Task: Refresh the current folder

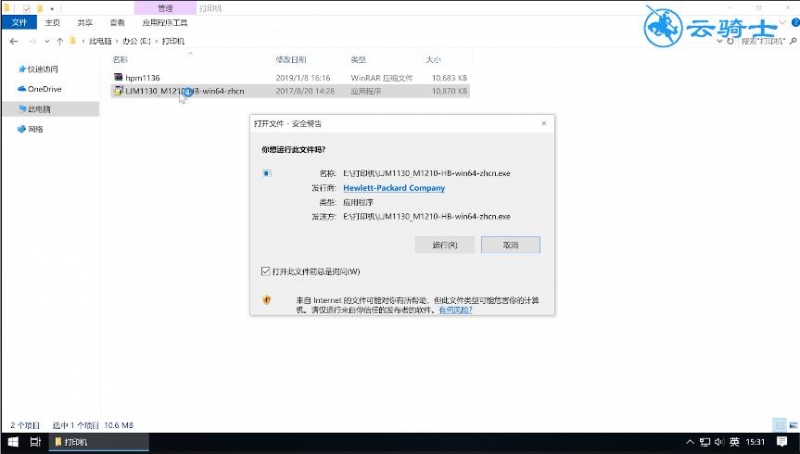Action: pyautogui.click(x=731, y=41)
